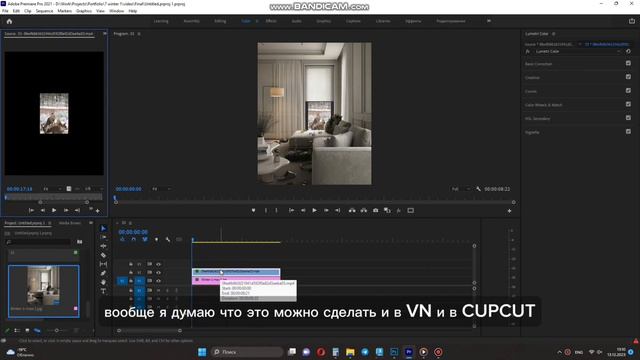
Task: Click the Lift button in Program monitor
Action: (352, 211)
